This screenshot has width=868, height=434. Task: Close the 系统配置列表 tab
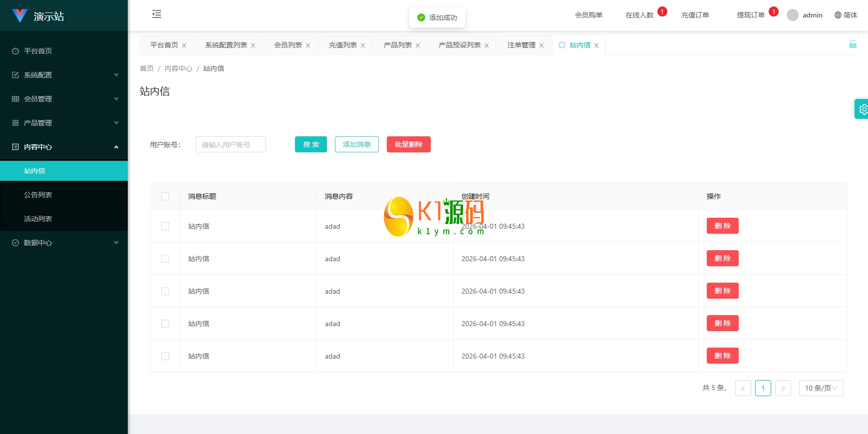[x=253, y=45]
